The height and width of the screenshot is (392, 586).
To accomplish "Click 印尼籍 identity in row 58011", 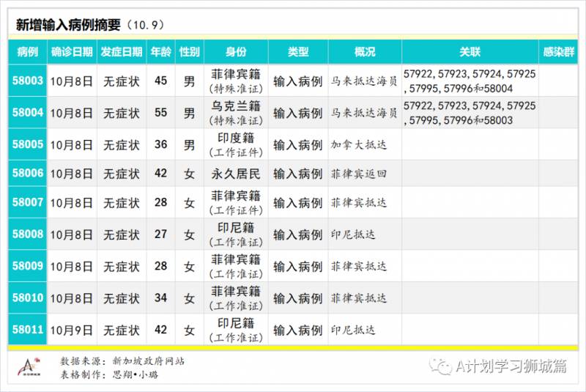I will [236, 330].
